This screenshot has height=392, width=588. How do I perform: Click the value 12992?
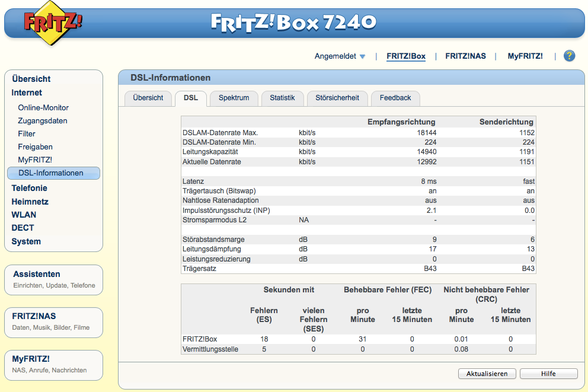(x=426, y=162)
